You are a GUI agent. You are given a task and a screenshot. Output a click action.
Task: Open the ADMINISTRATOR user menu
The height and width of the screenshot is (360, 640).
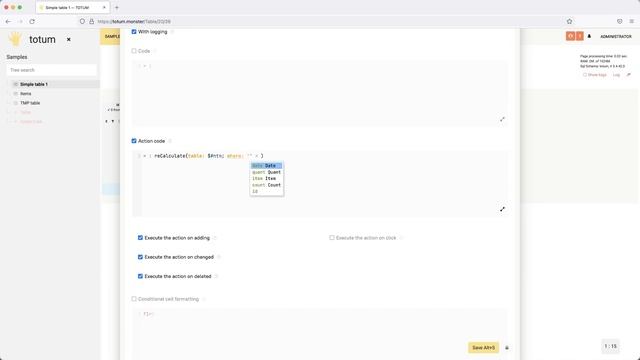coord(616,37)
